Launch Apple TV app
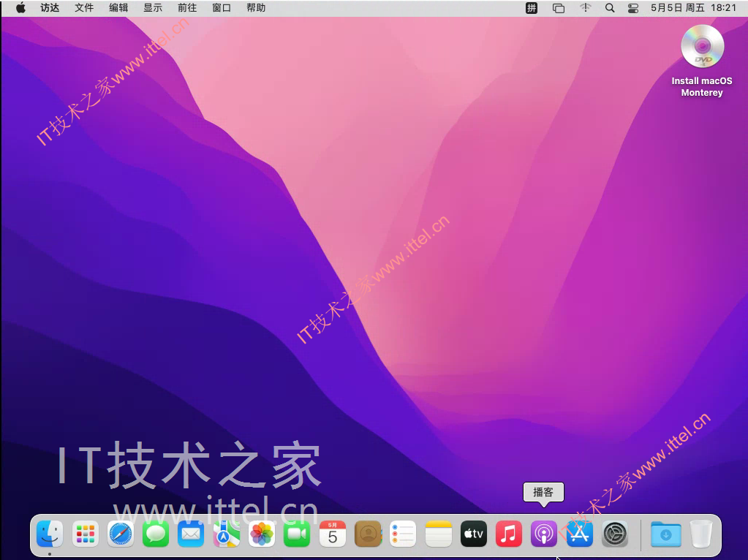Image resolution: width=748 pixels, height=560 pixels. pyautogui.click(x=474, y=534)
